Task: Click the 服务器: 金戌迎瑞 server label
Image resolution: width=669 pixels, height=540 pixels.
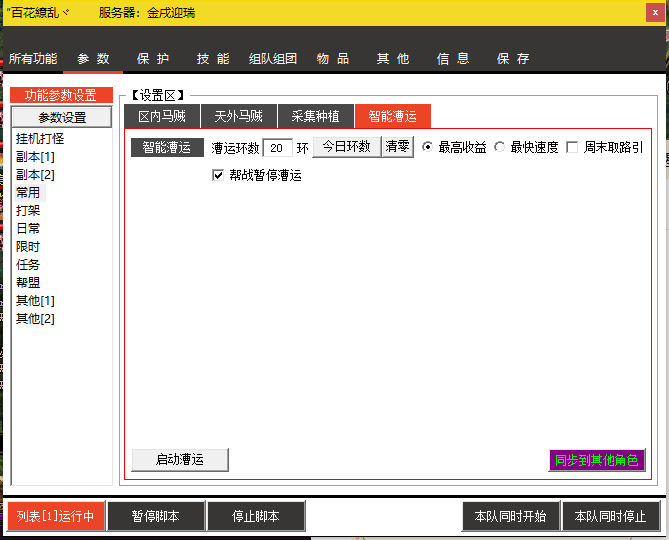Action: (x=147, y=13)
